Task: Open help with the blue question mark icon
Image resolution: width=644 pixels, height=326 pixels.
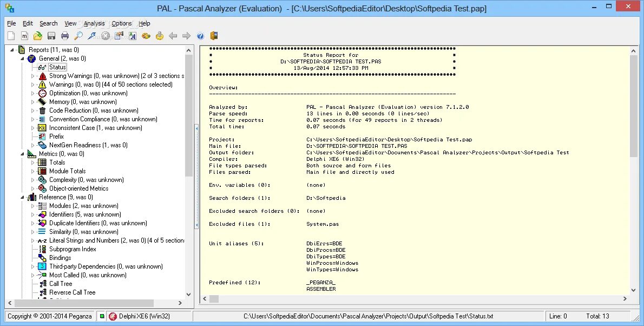Action: 200,36
